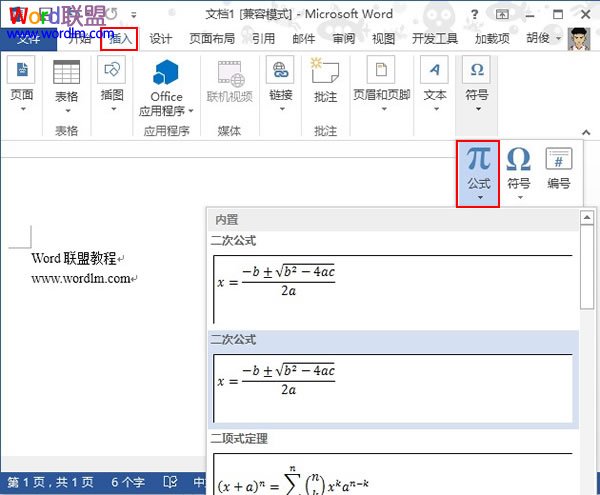Click the proofing book icon in status bar

point(170,482)
